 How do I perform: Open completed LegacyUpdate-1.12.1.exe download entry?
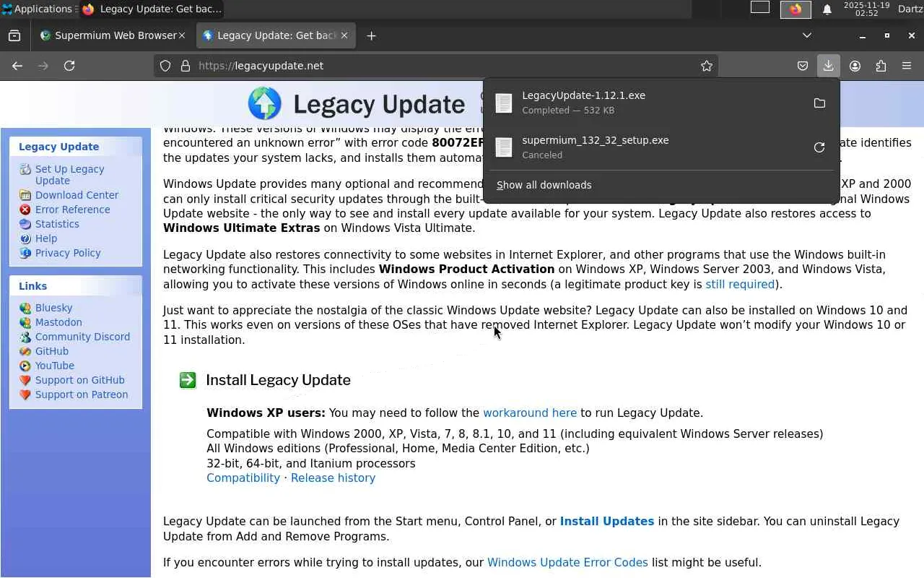[x=648, y=103]
